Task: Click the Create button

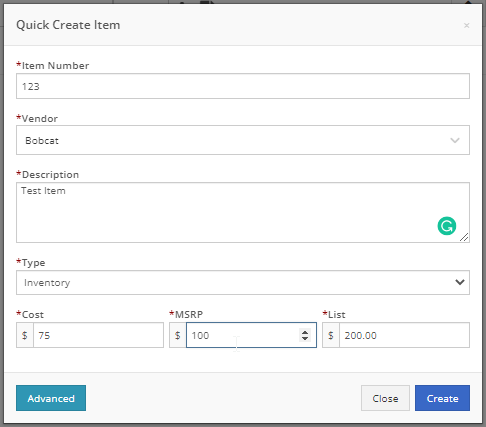Action: point(442,398)
